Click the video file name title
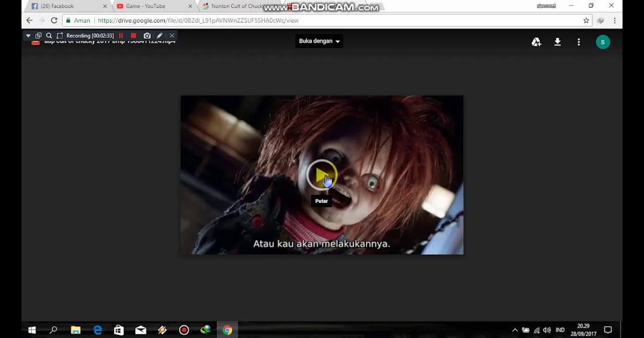 [110, 42]
